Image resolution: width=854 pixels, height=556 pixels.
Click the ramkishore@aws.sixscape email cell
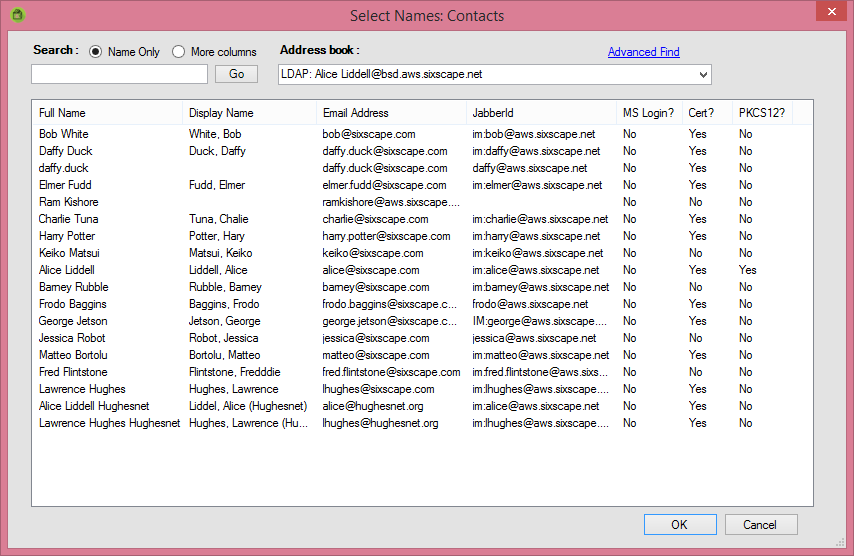click(391, 202)
